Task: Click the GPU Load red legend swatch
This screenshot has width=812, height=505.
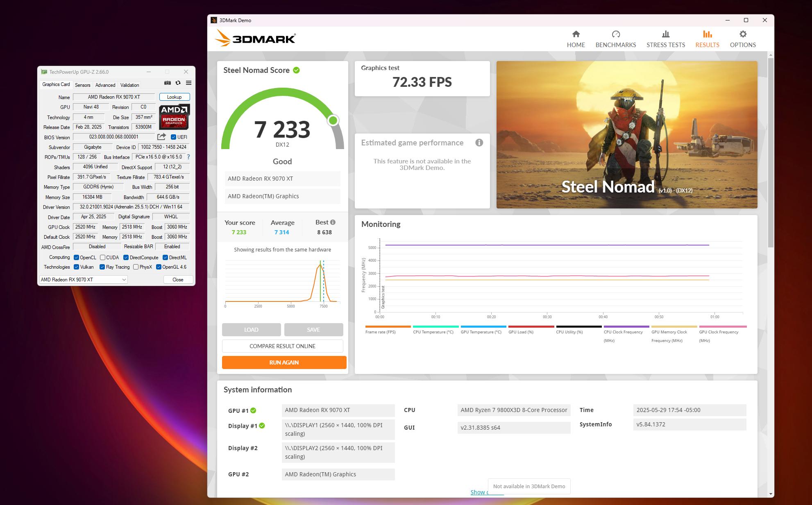Action: [531, 327]
